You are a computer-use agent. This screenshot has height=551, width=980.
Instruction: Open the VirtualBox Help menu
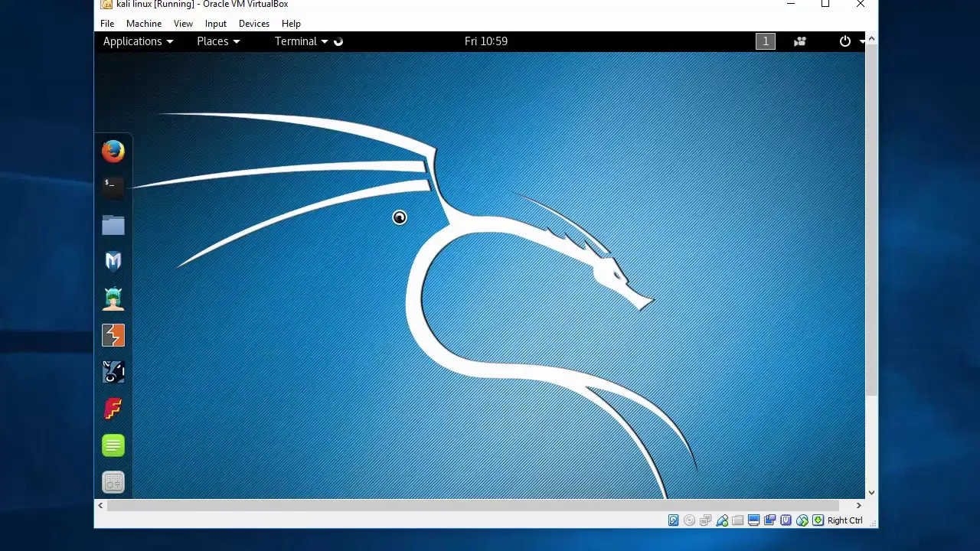click(291, 24)
